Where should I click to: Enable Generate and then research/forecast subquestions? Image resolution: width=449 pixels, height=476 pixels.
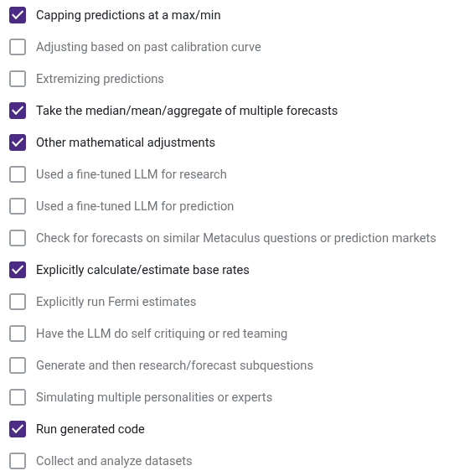click(x=18, y=365)
